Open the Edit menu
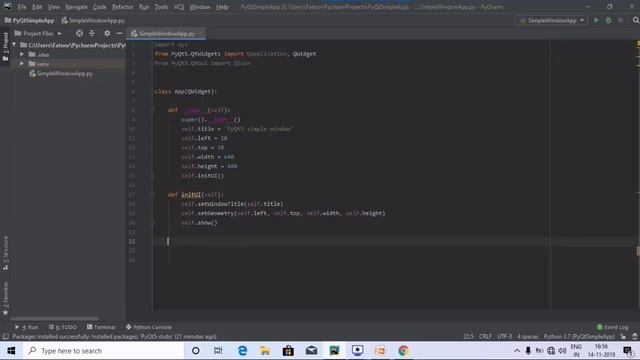This screenshot has height=360, width=640. pyautogui.click(x=37, y=7)
